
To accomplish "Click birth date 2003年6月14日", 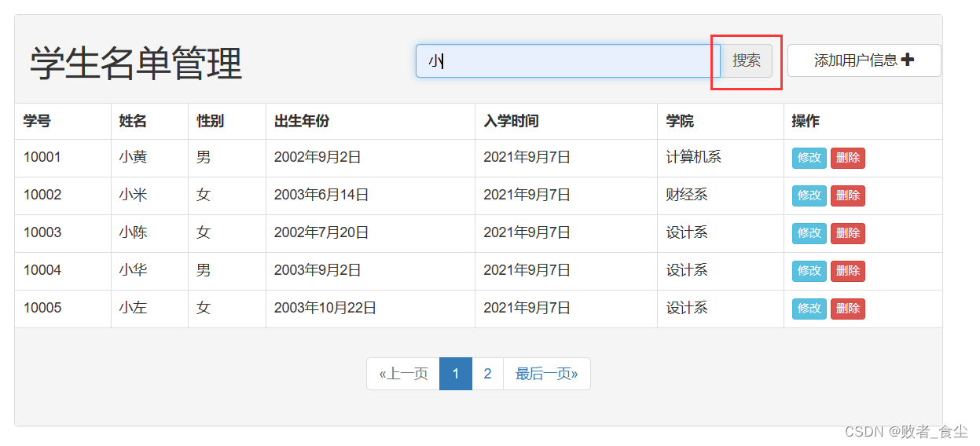I will pos(321,195).
